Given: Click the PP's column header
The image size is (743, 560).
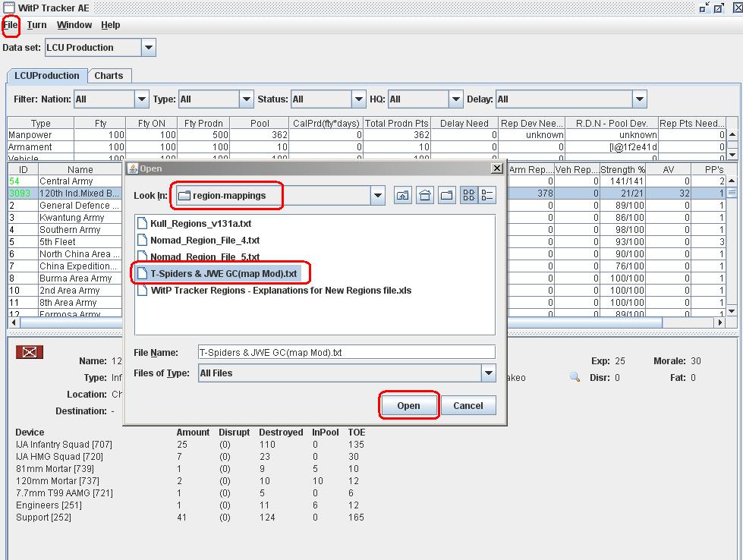Looking at the screenshot, I should point(714,169).
